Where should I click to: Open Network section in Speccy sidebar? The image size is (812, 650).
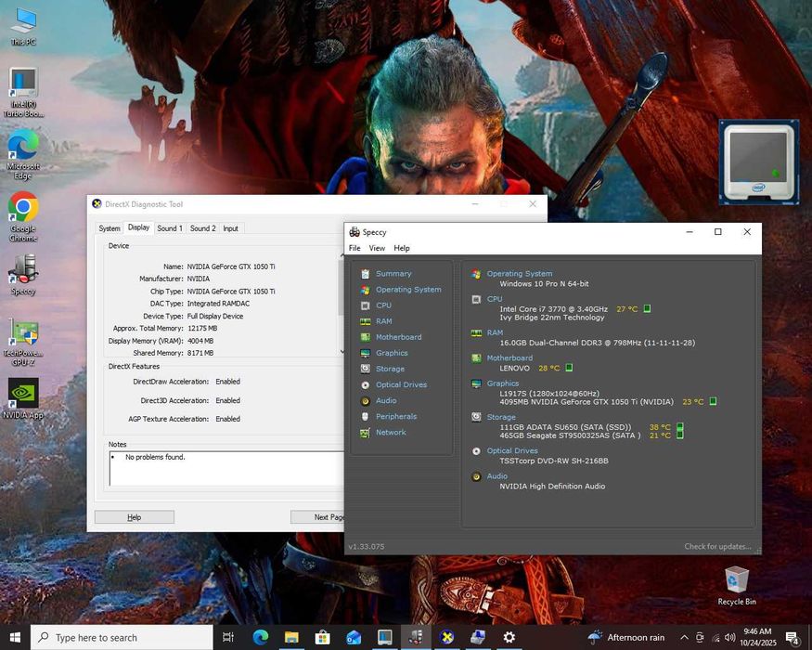click(x=391, y=433)
